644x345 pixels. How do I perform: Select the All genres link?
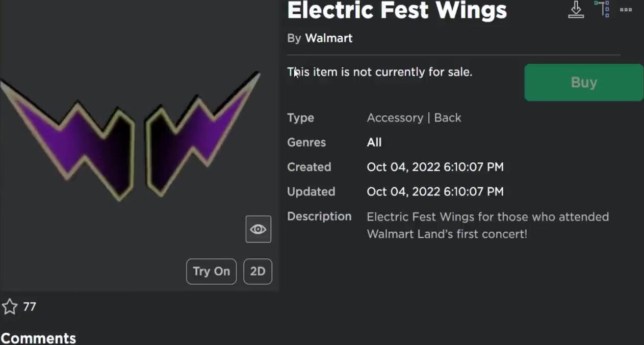click(x=374, y=142)
